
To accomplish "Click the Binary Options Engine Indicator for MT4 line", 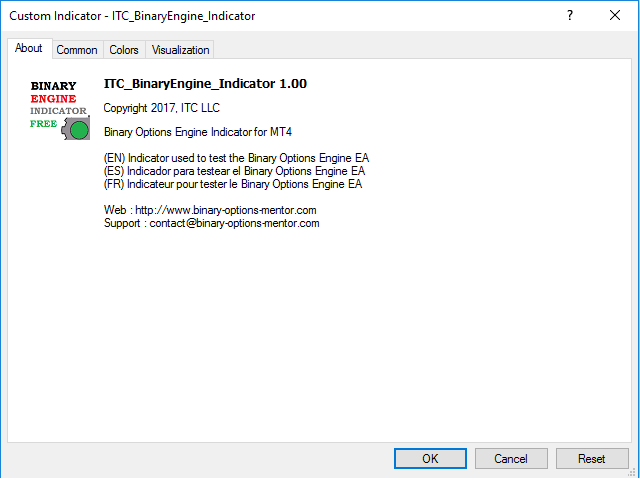I will coord(198,132).
